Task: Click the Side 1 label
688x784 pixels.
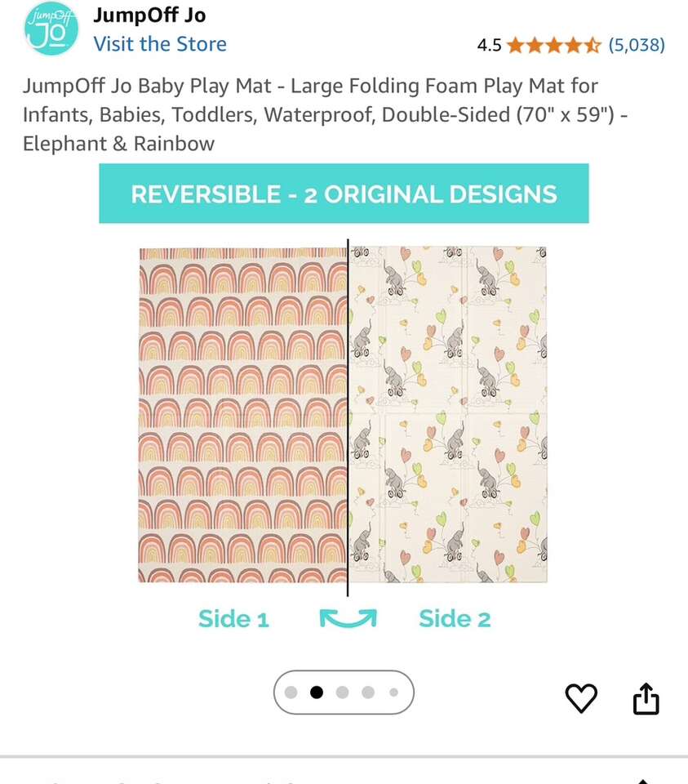Action: [x=233, y=619]
